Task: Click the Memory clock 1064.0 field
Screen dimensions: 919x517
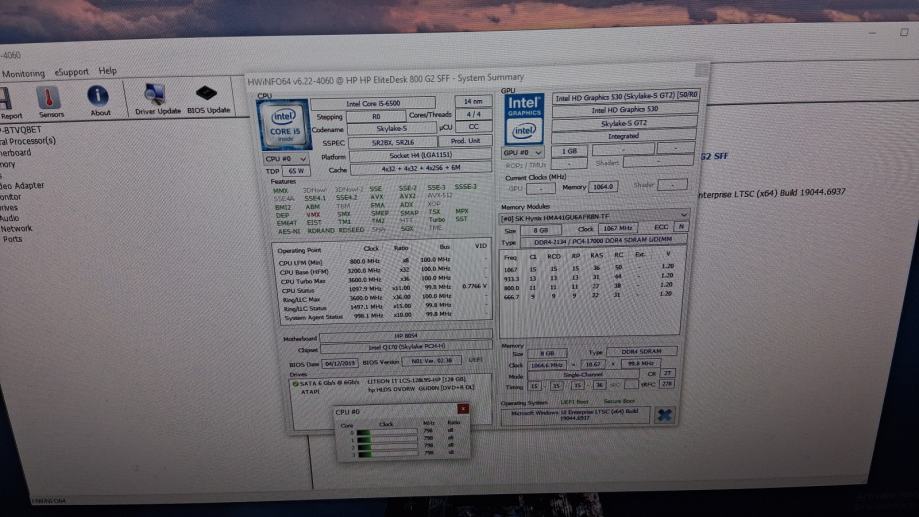Action: 603,187
